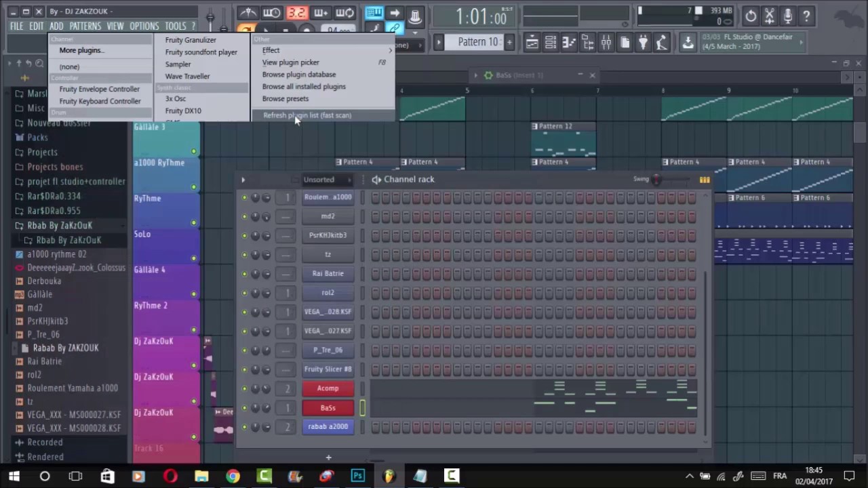Toggle the typing keyboard to piano icon
The width and height of the screenshot is (868, 488).
click(x=374, y=13)
